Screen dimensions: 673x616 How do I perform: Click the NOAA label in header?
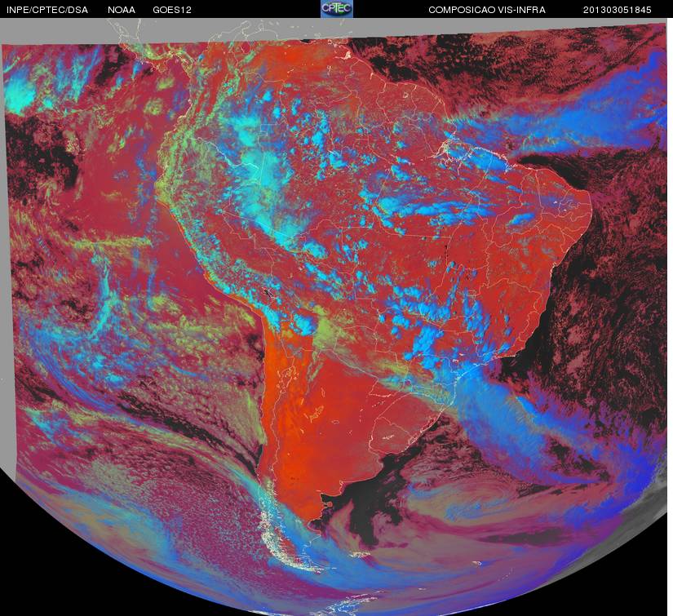122,10
